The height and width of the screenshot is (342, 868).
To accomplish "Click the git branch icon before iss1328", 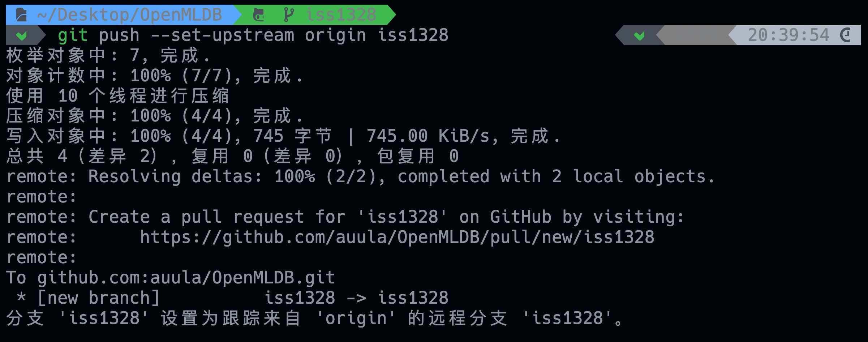I will (x=288, y=15).
